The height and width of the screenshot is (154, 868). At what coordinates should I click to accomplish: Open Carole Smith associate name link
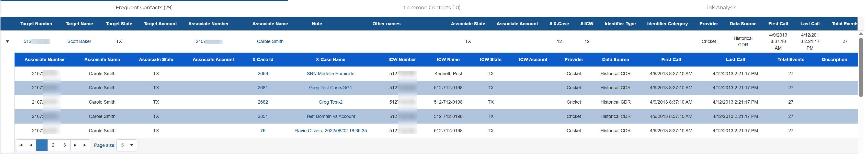270,41
